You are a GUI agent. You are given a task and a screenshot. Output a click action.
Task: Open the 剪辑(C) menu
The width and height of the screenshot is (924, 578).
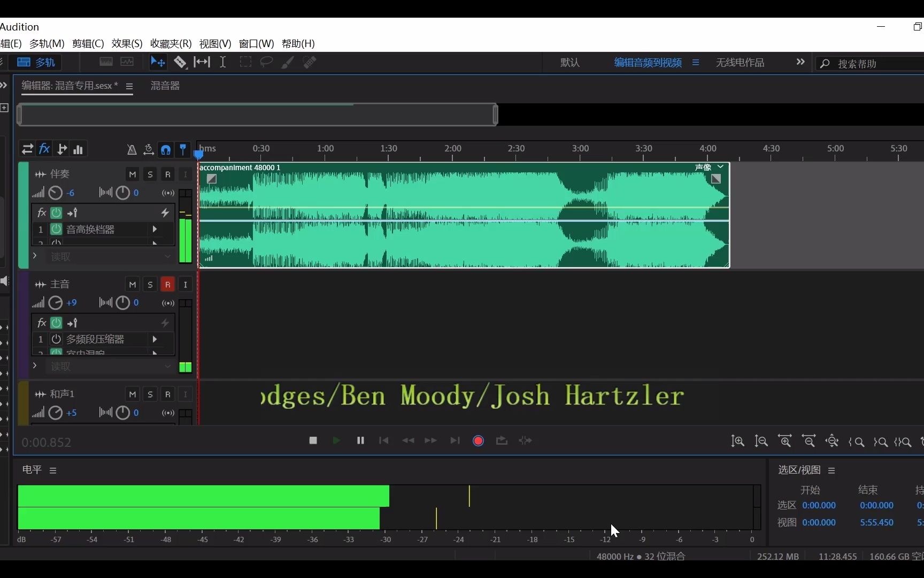click(88, 44)
